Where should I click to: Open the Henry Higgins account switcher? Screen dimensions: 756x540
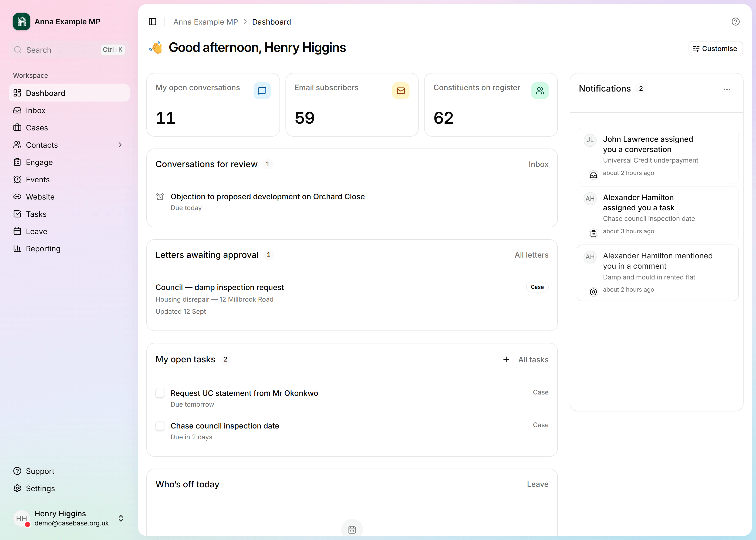tap(69, 518)
